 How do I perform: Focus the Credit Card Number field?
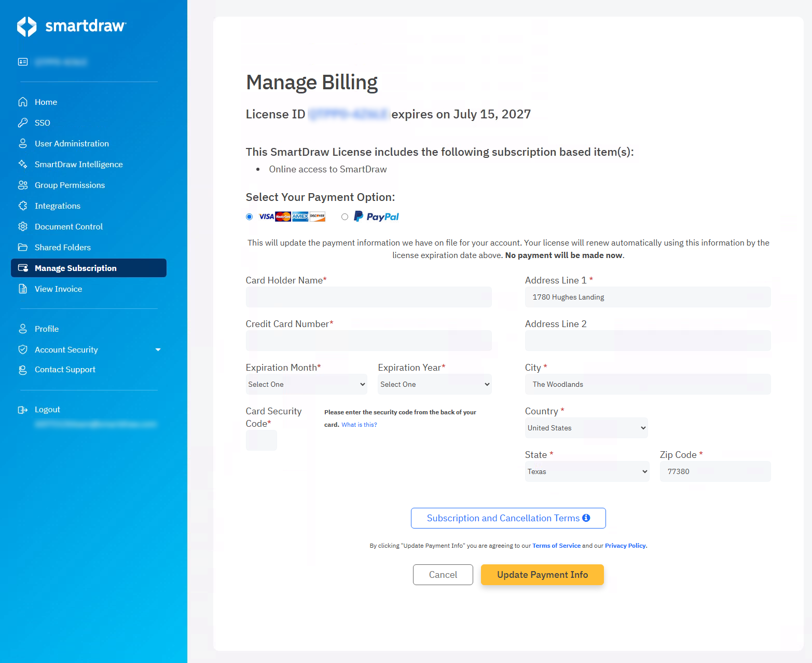369,341
